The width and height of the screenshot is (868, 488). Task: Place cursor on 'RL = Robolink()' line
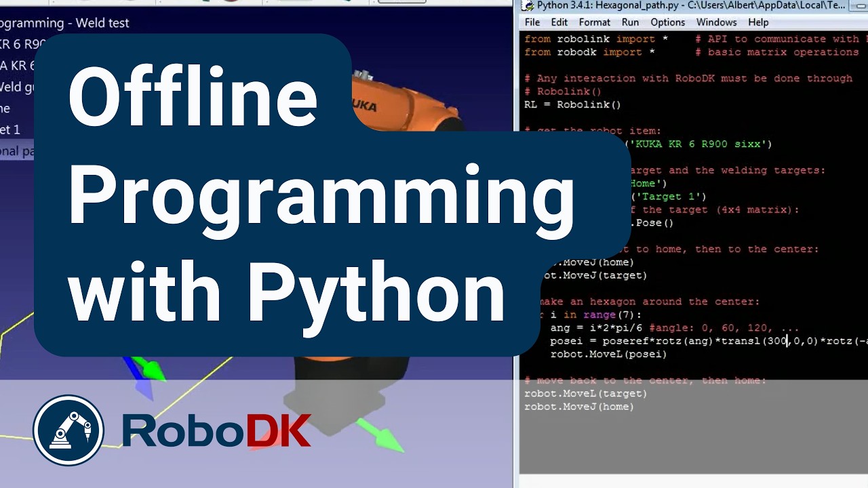pyautogui.click(x=572, y=105)
